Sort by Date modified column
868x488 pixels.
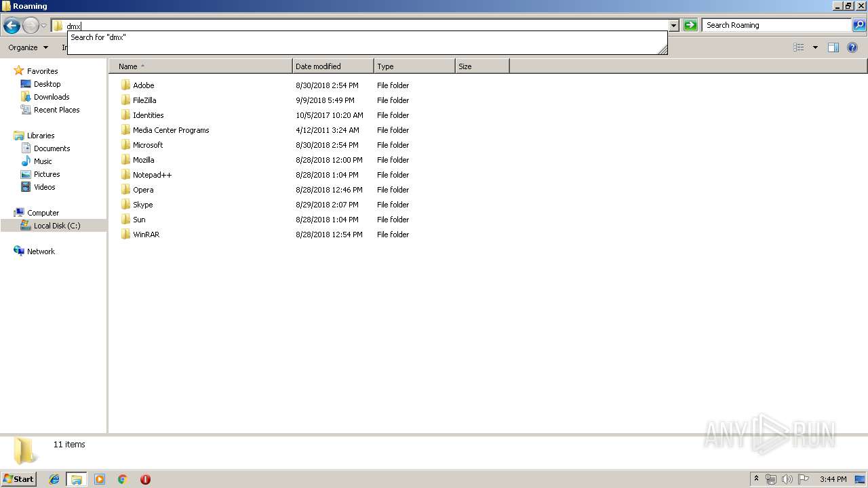coord(333,66)
